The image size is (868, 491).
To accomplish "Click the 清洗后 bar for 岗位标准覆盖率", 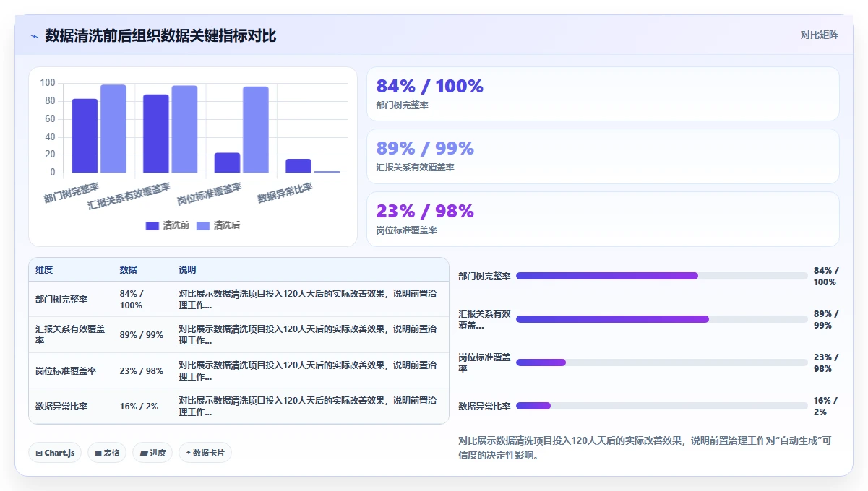I will coord(256,130).
